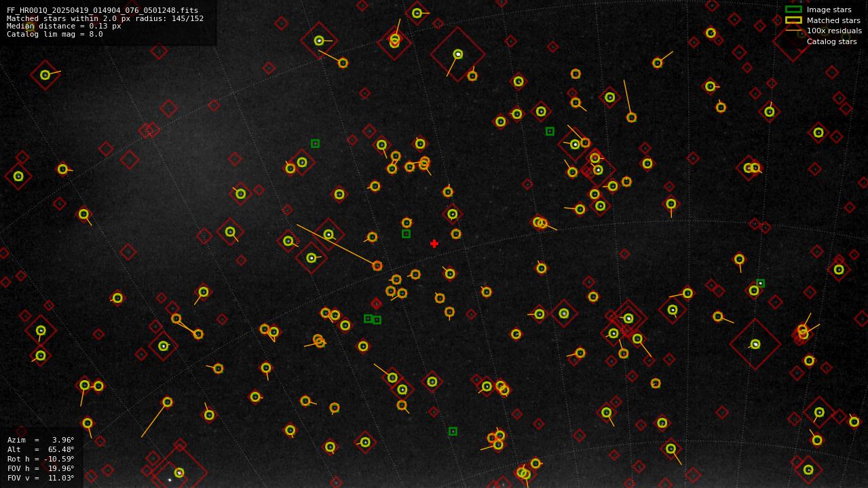Click the red center cross marker
Screen dimensions: 868x488
click(x=434, y=244)
